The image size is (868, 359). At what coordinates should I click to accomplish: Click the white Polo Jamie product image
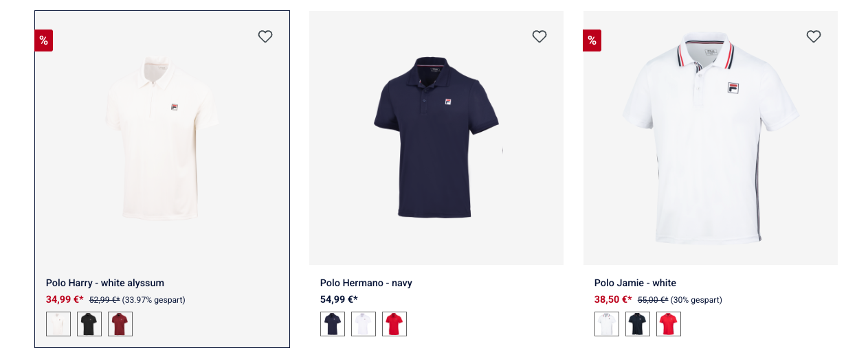click(x=711, y=137)
